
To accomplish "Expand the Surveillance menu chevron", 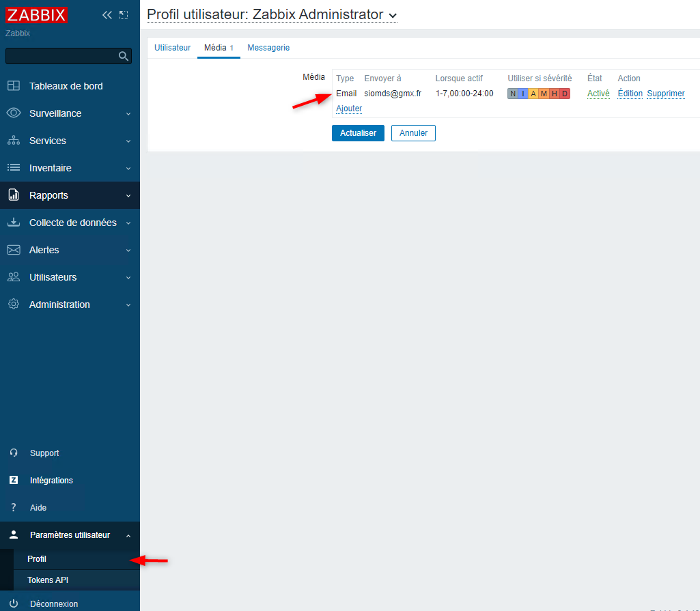I will click(128, 114).
